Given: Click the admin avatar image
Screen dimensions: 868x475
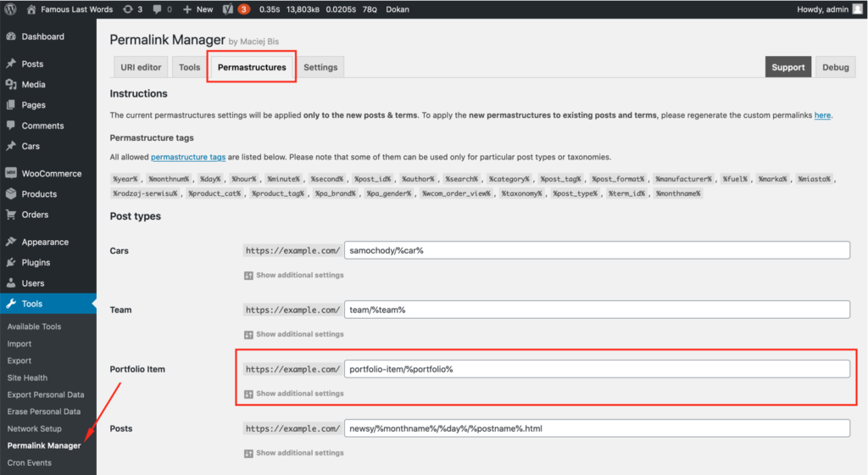Looking at the screenshot, I should 858,9.
